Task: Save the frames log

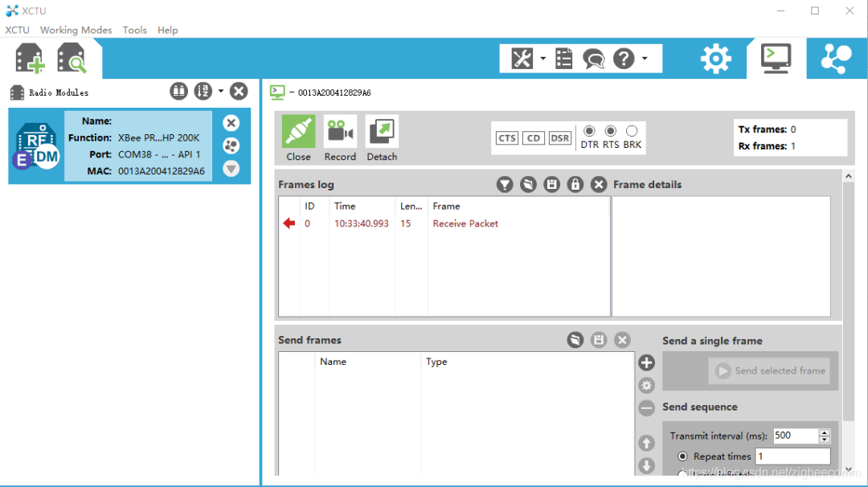Action: pyautogui.click(x=551, y=184)
